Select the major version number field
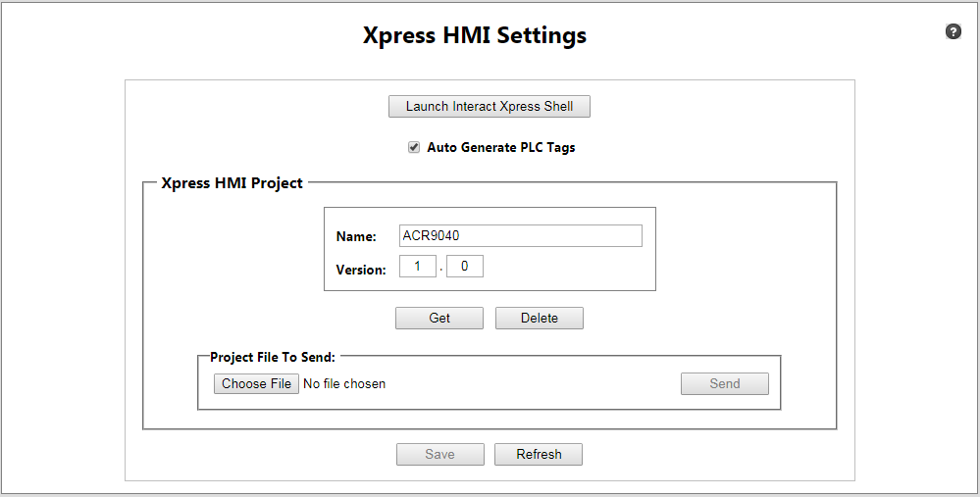The height and width of the screenshot is (497, 980). tap(418, 266)
